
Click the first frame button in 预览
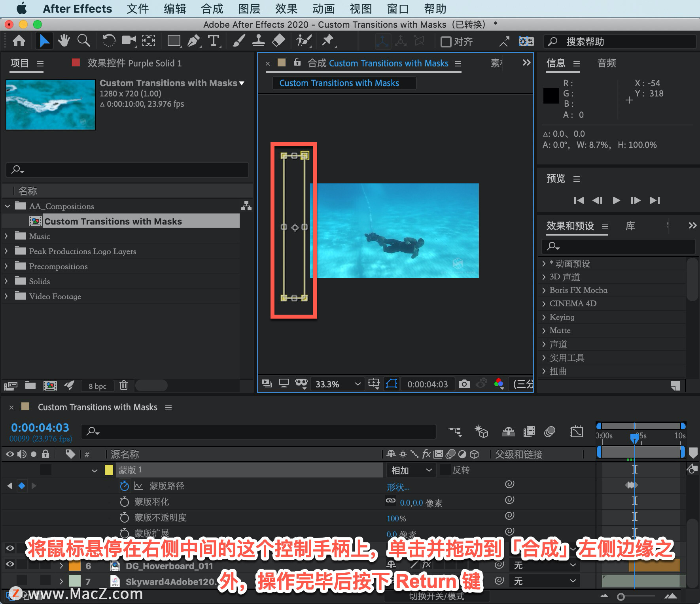(579, 200)
